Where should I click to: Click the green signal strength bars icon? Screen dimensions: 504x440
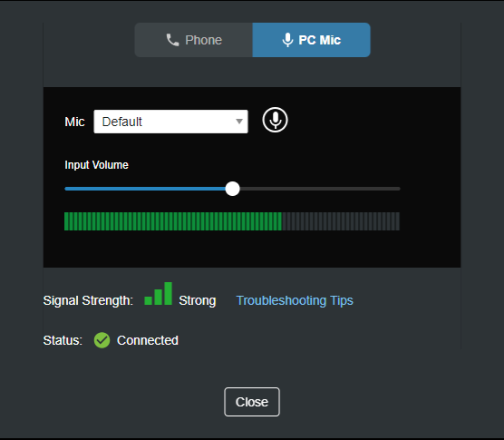tap(158, 293)
